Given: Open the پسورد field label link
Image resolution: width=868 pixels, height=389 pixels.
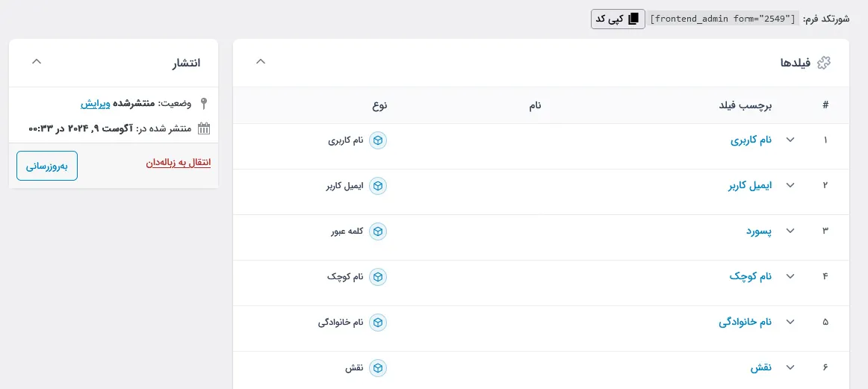Looking at the screenshot, I should [x=758, y=231].
